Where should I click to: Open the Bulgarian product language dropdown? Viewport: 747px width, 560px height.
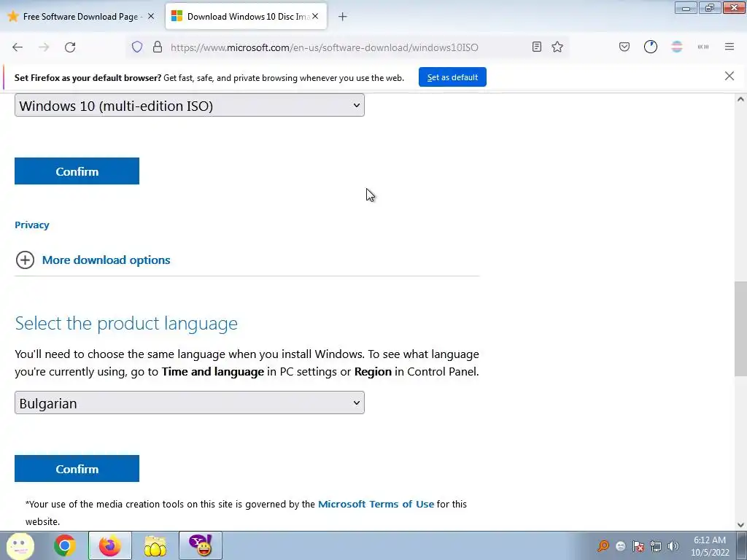pyautogui.click(x=190, y=402)
